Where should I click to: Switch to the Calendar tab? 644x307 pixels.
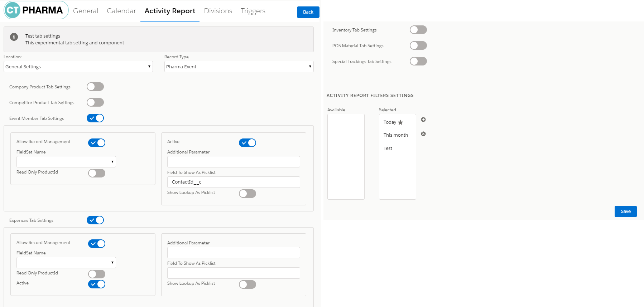pyautogui.click(x=121, y=11)
